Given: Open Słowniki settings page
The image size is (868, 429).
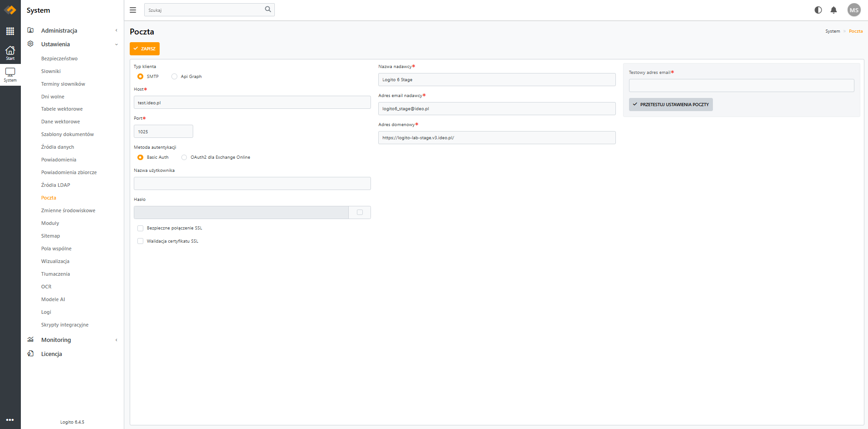Looking at the screenshot, I should point(51,71).
